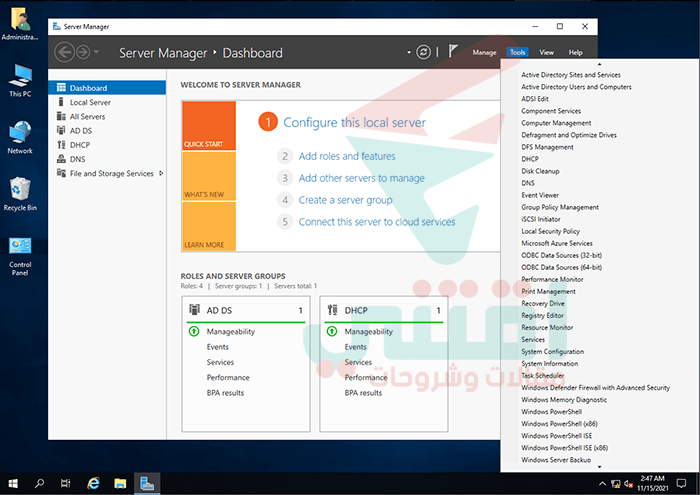Viewport: 700px width, 495px height.
Task: Click Tools menu scroll-up arrow
Action: pyautogui.click(x=599, y=64)
